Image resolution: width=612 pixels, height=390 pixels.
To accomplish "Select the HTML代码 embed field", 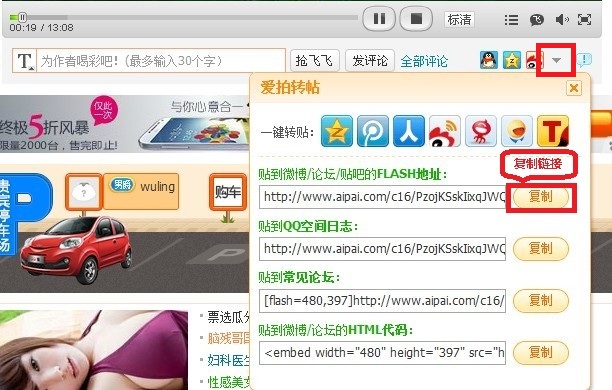I will coord(382,353).
